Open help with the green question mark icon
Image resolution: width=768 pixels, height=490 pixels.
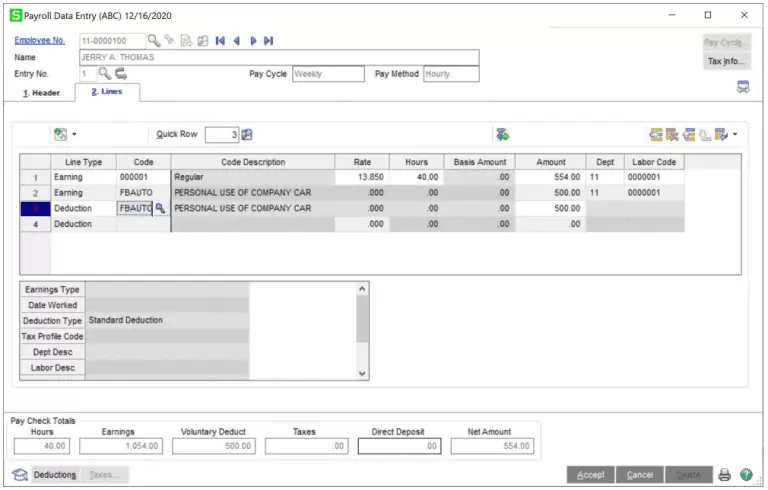(746, 474)
